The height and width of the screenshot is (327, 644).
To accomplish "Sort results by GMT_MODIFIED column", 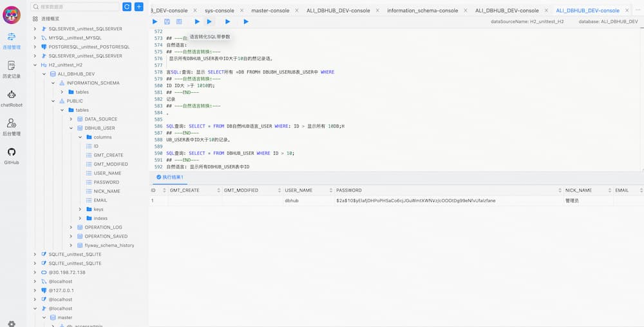I will pos(280,190).
